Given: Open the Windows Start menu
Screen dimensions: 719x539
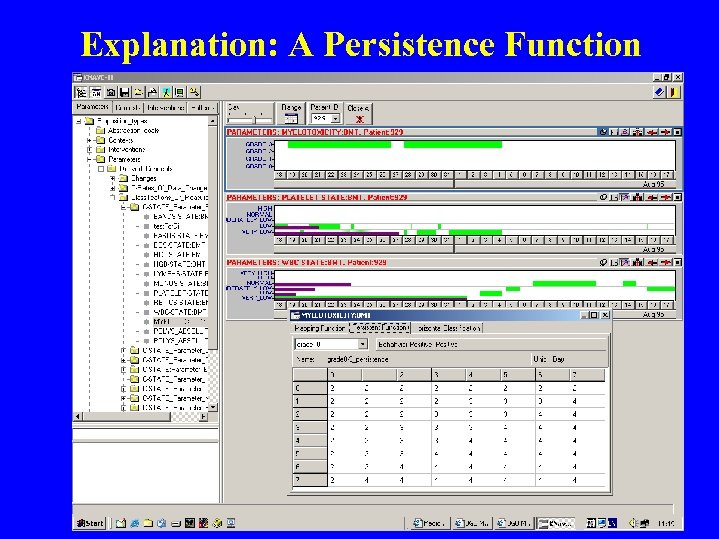Looking at the screenshot, I should [x=90, y=523].
